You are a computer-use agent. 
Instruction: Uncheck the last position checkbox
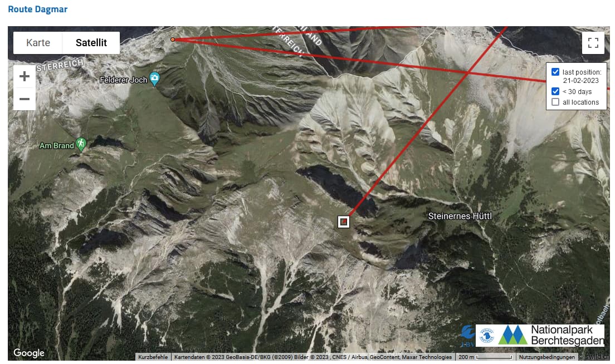pyautogui.click(x=555, y=72)
